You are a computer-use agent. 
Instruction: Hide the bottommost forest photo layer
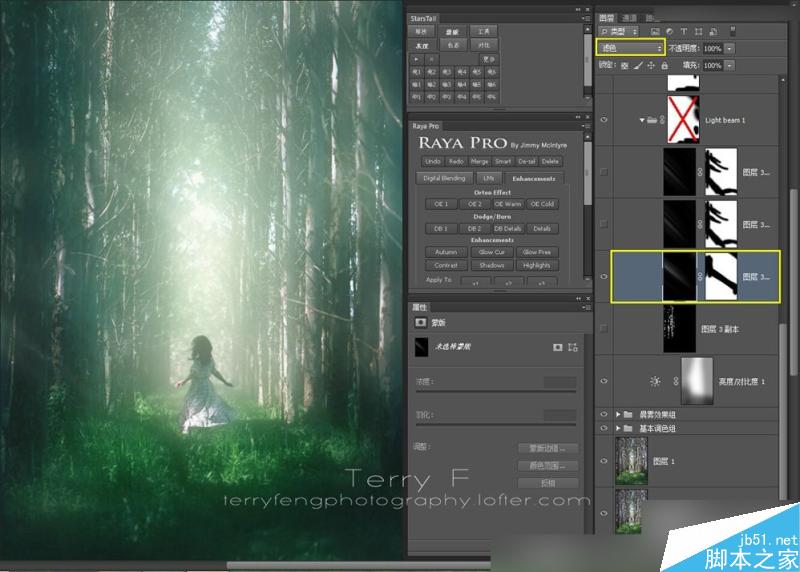pos(604,513)
